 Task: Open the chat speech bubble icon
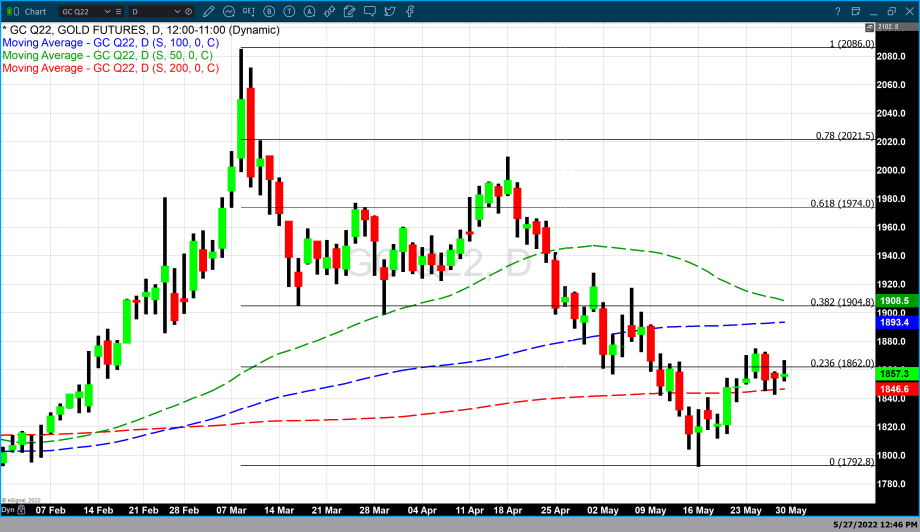pyautogui.click(x=369, y=11)
